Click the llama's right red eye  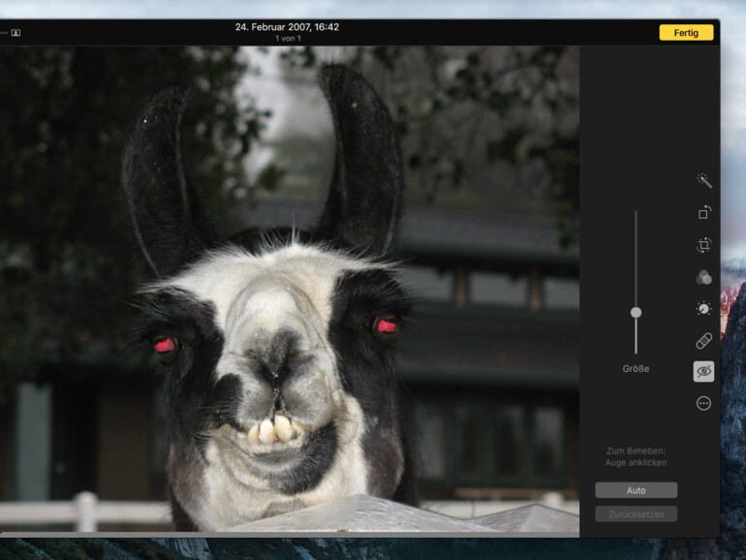[387, 327]
